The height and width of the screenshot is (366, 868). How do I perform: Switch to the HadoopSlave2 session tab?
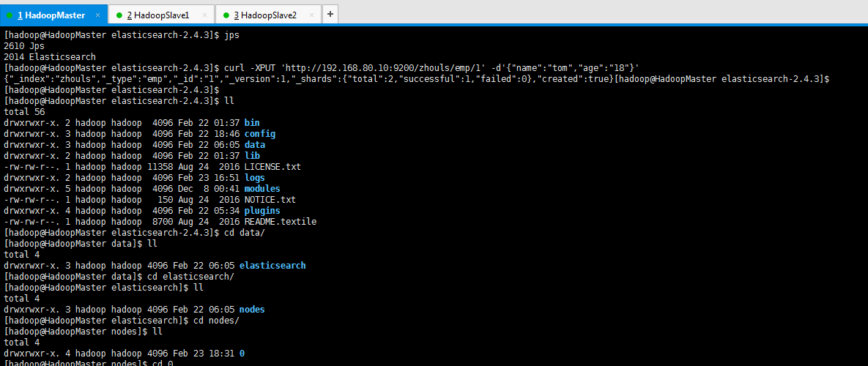(270, 15)
